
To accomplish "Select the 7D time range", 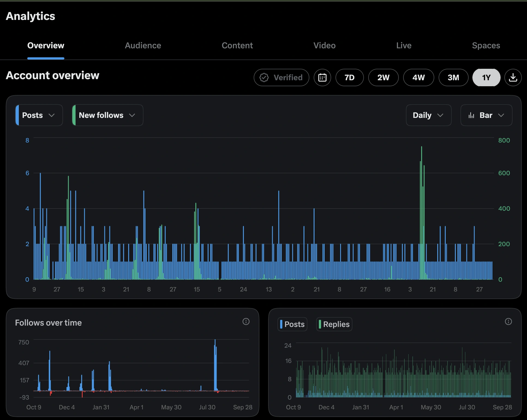I will [x=349, y=78].
